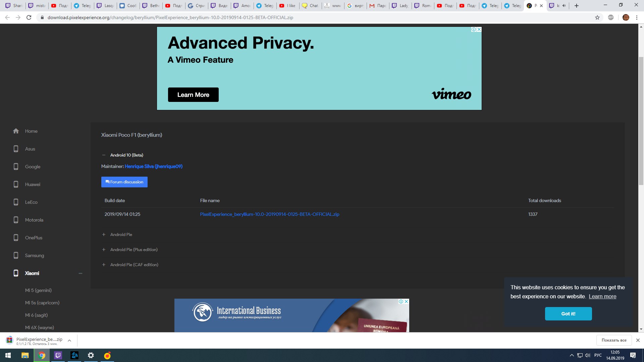Collapse the Android 10 (Beta) section
Screen dimensions: 644x362
point(104,155)
